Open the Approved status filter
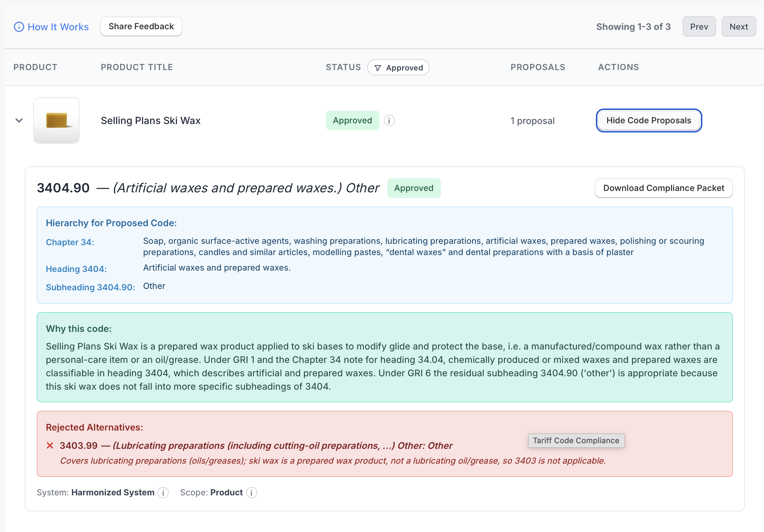This screenshot has height=532, width=764. click(398, 68)
